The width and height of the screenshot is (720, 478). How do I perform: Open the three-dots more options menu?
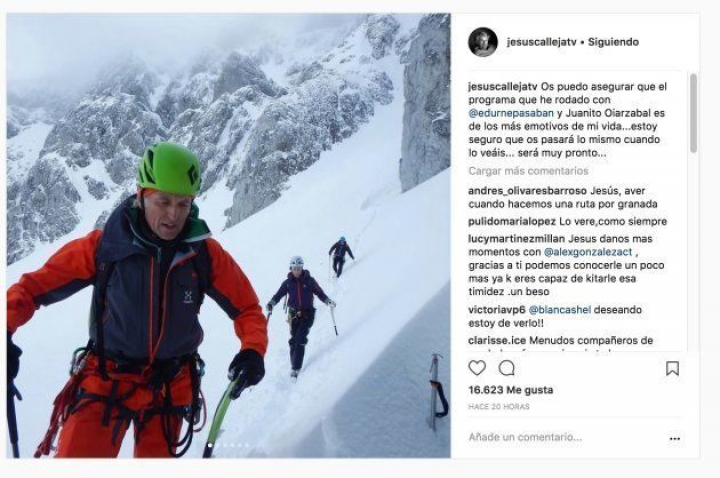tap(675, 439)
